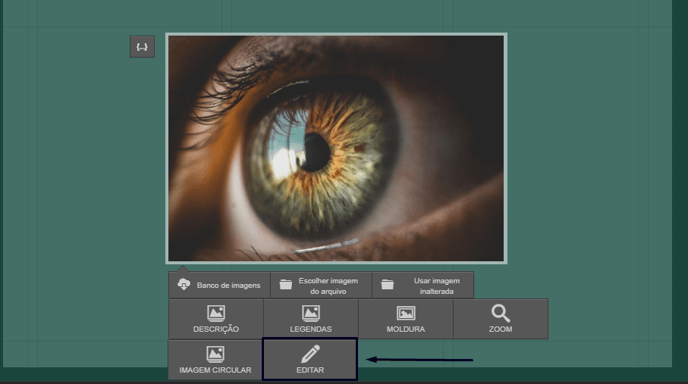This screenshot has height=384, width=688.
Task: Click the picture icon above DESCRIÇÃO
Action: (216, 313)
